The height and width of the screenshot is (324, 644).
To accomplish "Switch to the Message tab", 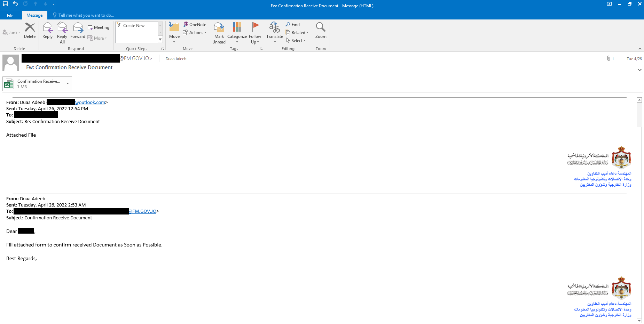I will coord(34,15).
